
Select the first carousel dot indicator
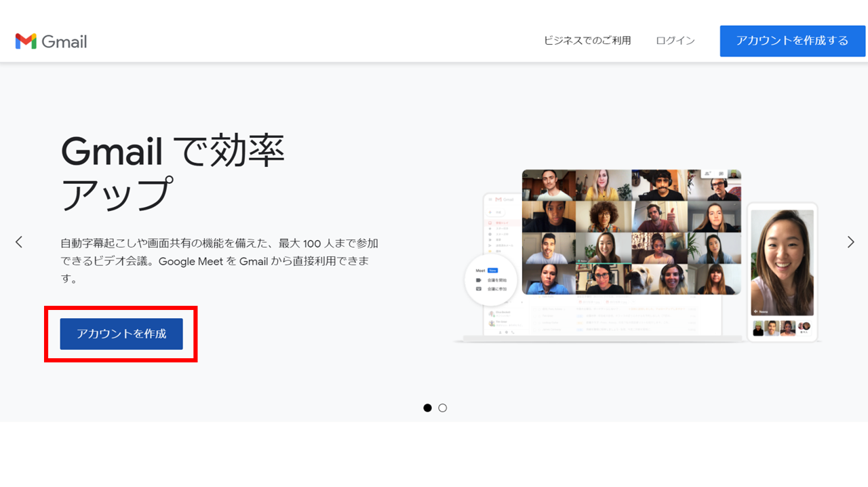427,408
